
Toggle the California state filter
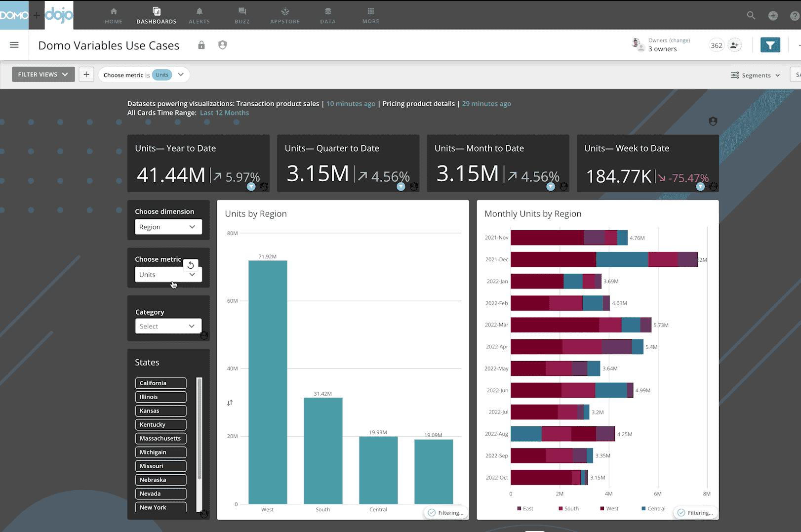161,383
